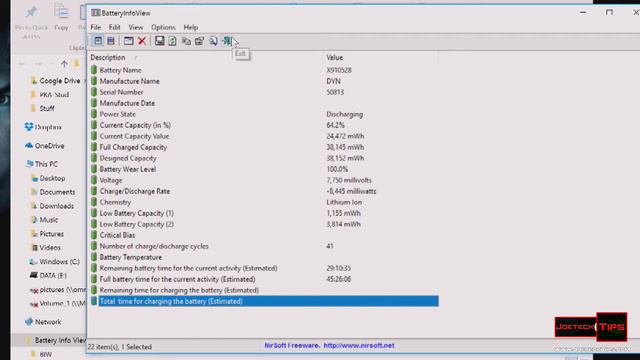
Task: Select Charge/Discharge Rate row
Action: click(264, 191)
